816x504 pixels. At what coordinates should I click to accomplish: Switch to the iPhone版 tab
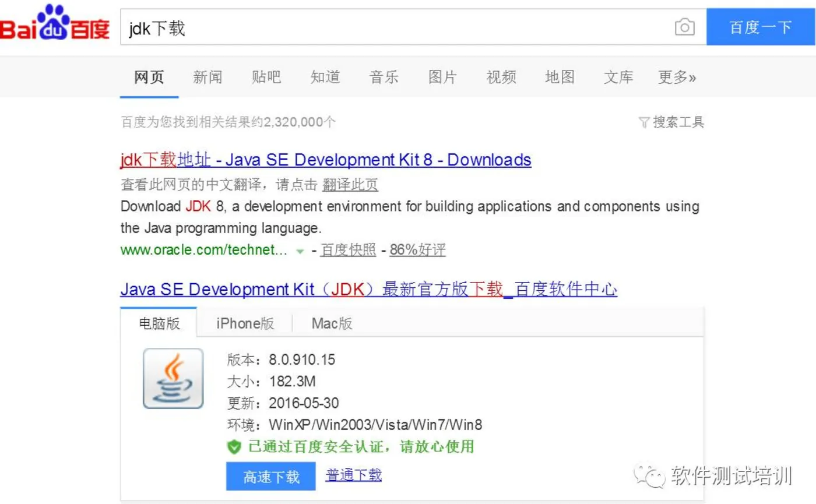tap(245, 323)
